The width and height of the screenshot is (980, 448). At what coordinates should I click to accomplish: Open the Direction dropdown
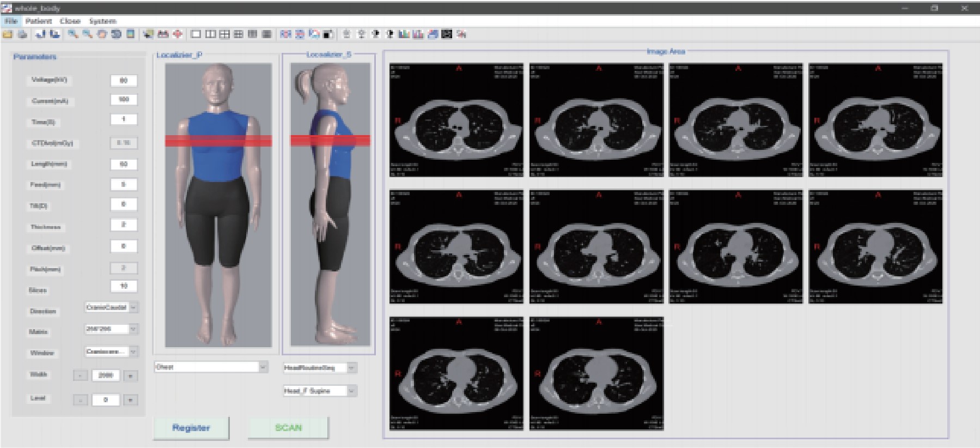tap(133, 307)
